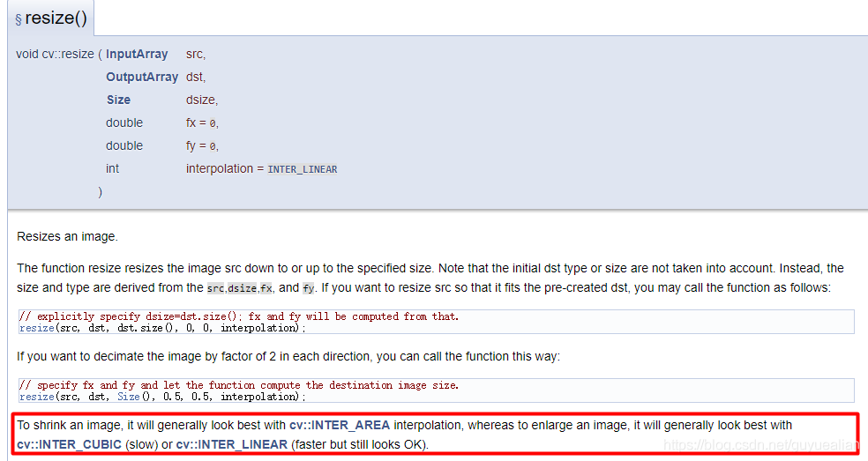This screenshot has width=868, height=461.
Task: Open the cv::INTER_CUBIC reference link
Action: point(69,444)
